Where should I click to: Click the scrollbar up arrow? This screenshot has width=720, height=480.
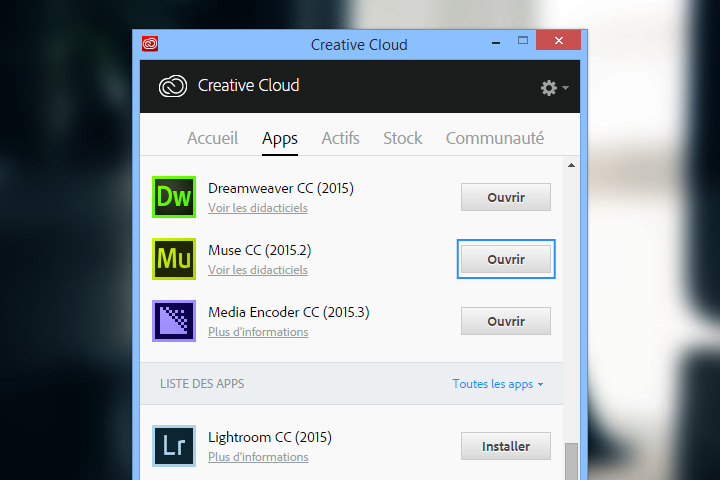coord(571,165)
